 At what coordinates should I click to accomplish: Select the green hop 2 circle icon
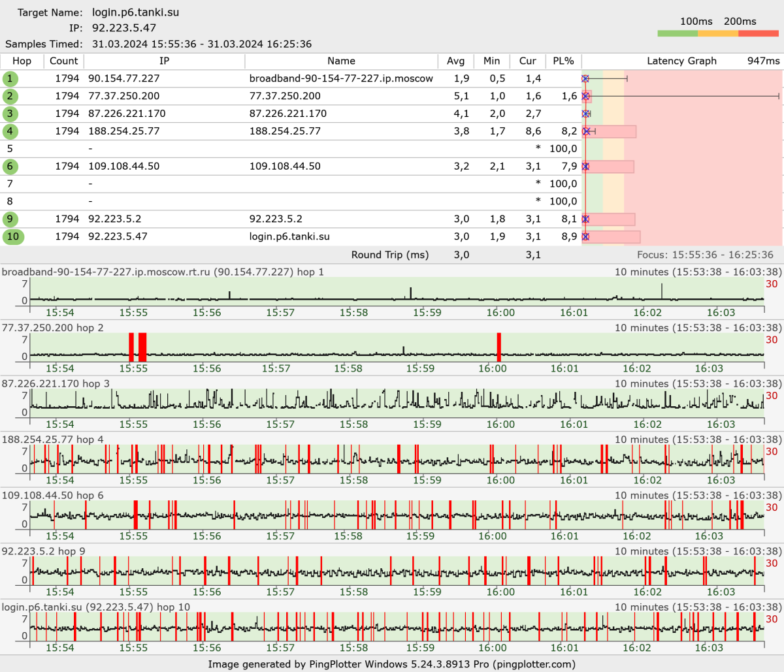tap(10, 96)
